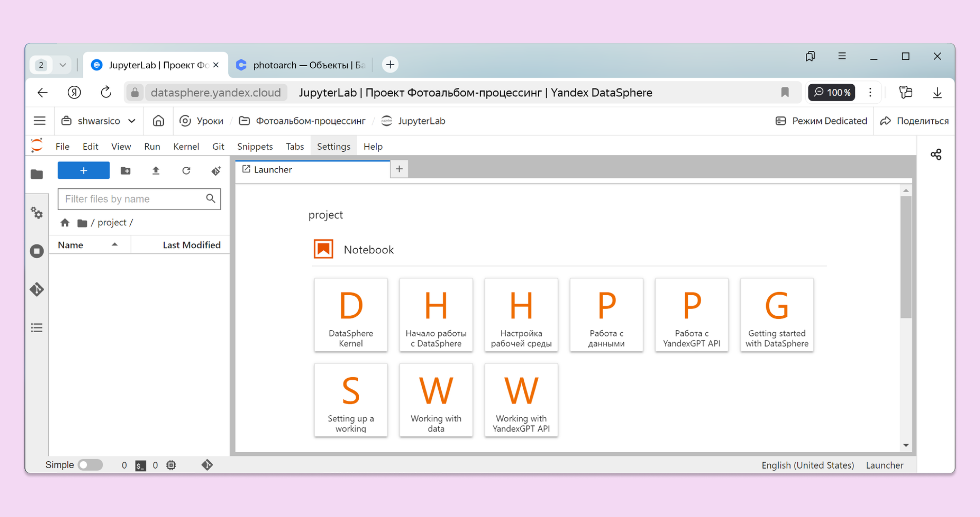
Task: Open the Run menu
Action: (x=152, y=146)
